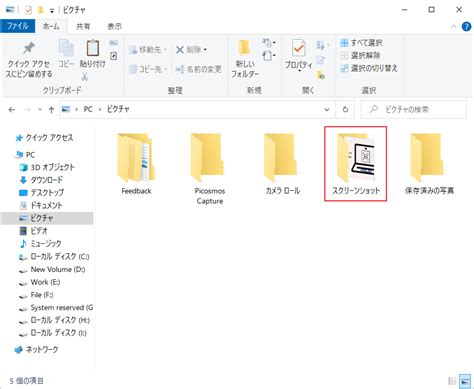Click 選択の切り替え (Invert selection)
474x389 pixels.
(369, 68)
